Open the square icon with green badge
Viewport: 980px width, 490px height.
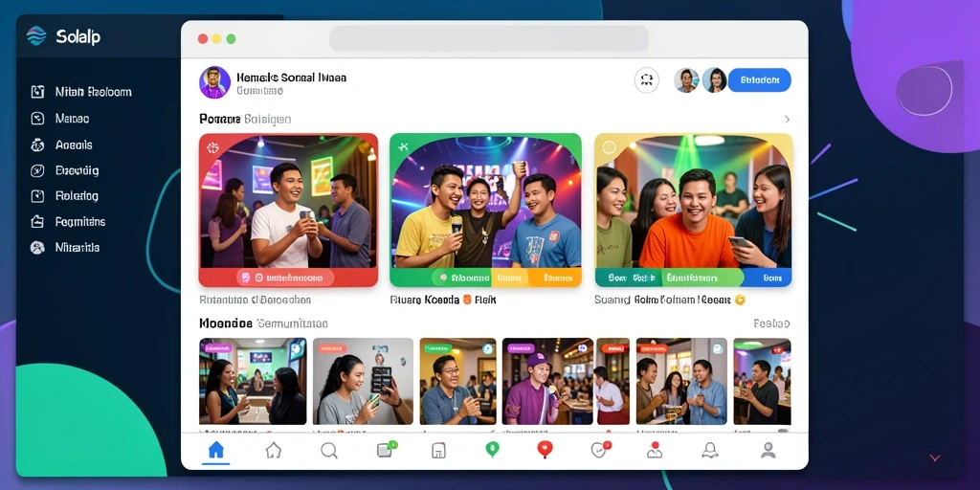point(387,450)
